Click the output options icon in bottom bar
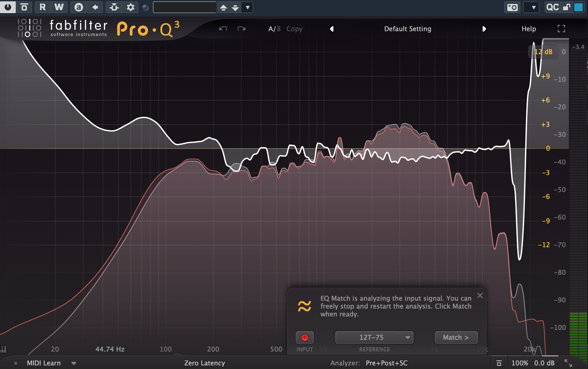This screenshot has width=588, height=369. [499, 363]
